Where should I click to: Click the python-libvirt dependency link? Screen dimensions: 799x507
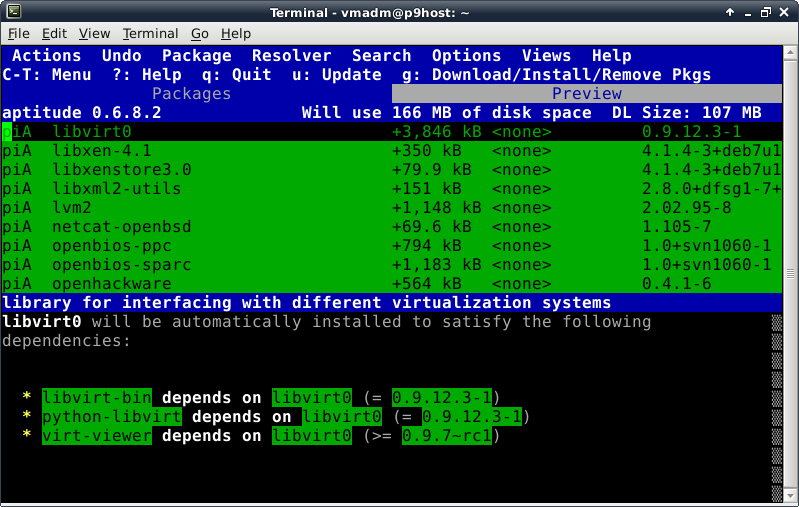[111, 416]
